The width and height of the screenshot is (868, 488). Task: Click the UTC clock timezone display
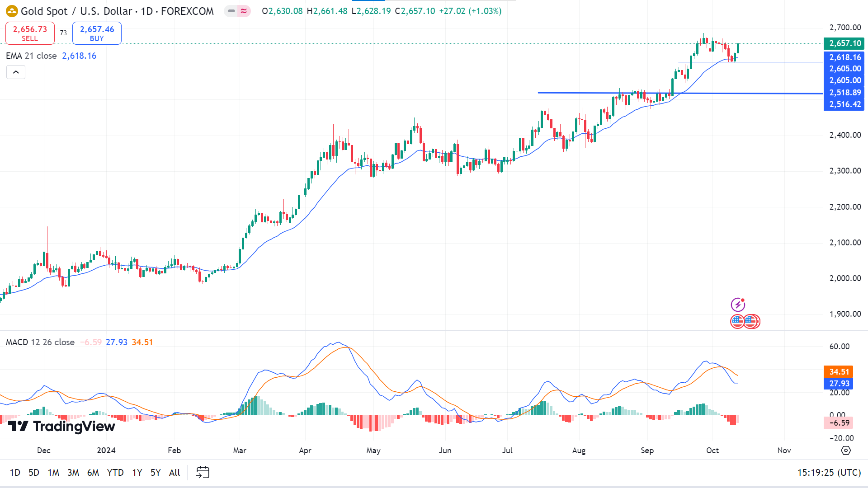click(828, 473)
